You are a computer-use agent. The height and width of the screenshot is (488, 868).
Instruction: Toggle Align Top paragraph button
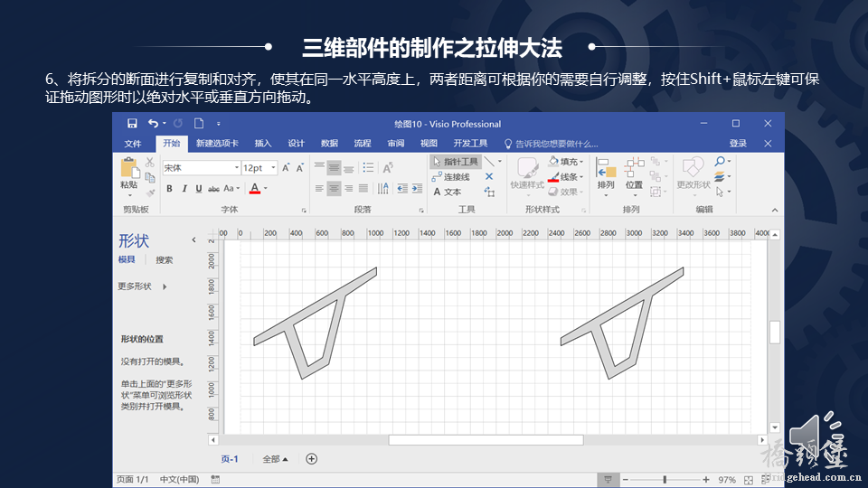(319, 167)
